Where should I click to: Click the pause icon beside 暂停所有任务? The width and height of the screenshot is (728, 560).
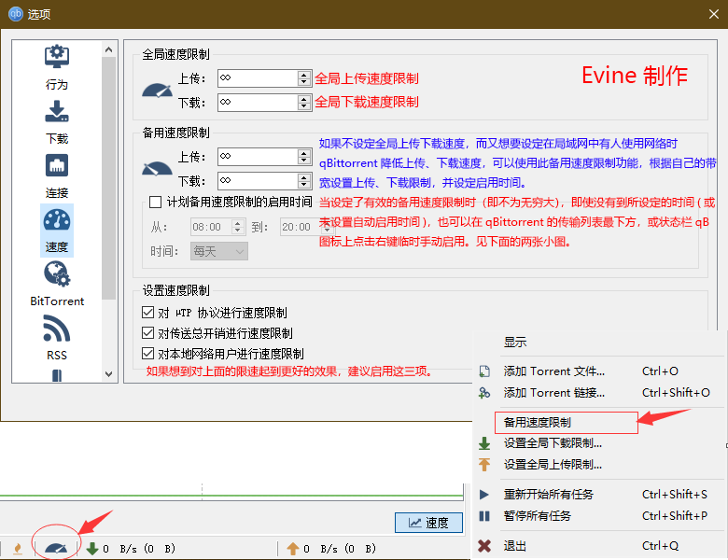(483, 516)
